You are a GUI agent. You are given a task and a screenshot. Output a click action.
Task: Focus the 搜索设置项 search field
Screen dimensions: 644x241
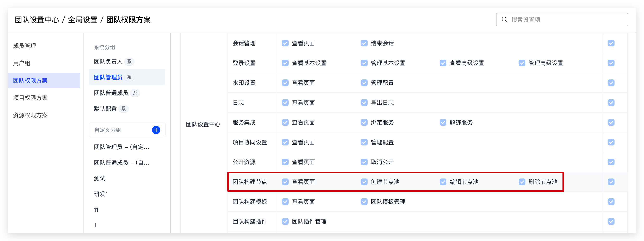562,20
